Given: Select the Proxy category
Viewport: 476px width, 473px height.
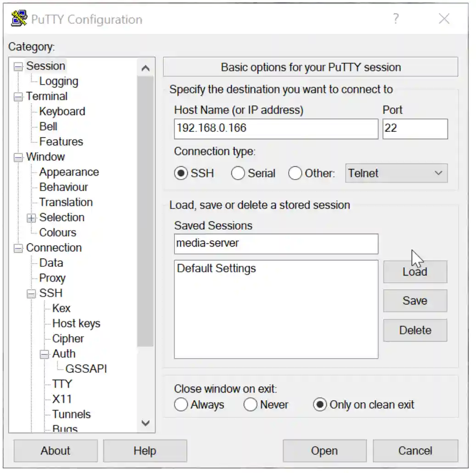Looking at the screenshot, I should point(52,278).
